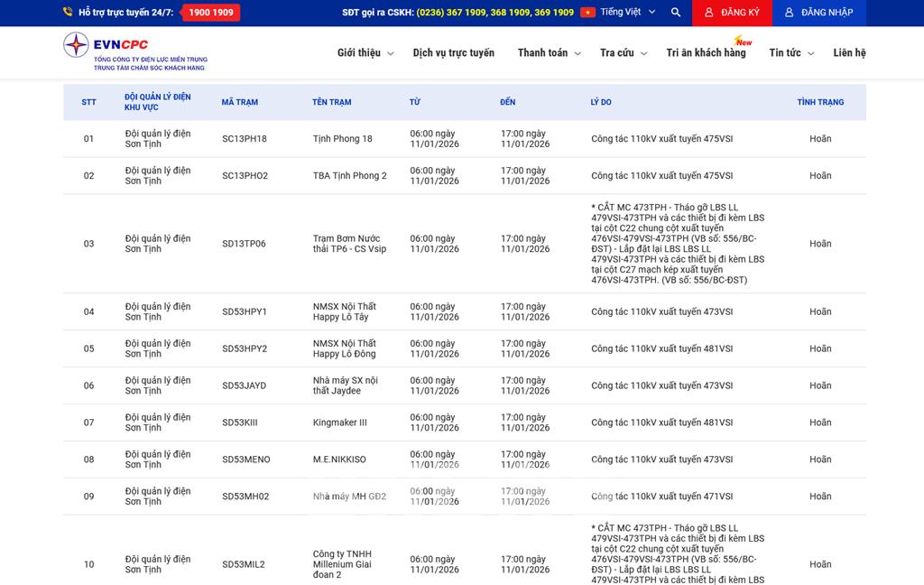Viewport: 924px width, 585px height.
Task: Click the user icon in Đăng nhập
Action: point(789,13)
